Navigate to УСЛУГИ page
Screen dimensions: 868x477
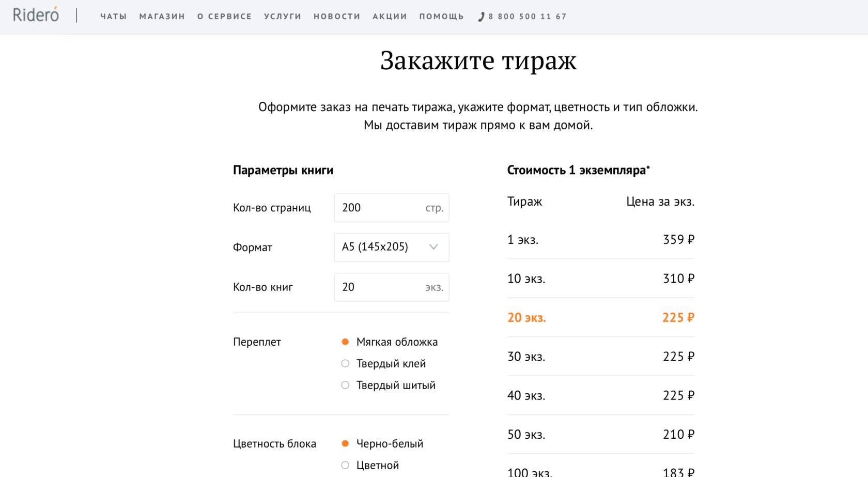pos(283,17)
